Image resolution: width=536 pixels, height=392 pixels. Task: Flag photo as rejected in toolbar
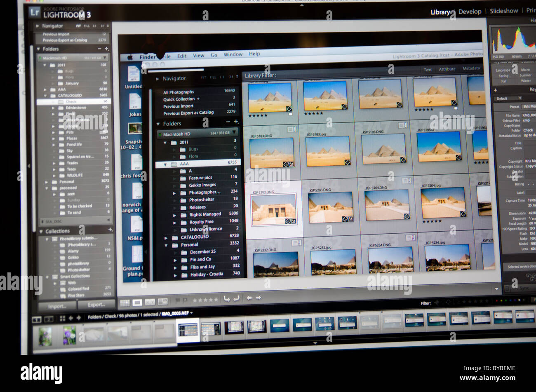tap(185, 300)
